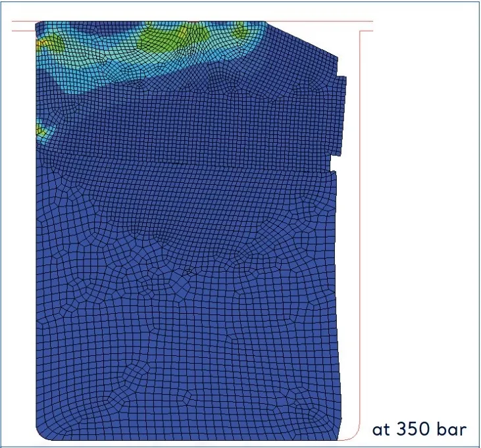
Task: Pick the red outline step corner at top right
Action: click(362, 32)
